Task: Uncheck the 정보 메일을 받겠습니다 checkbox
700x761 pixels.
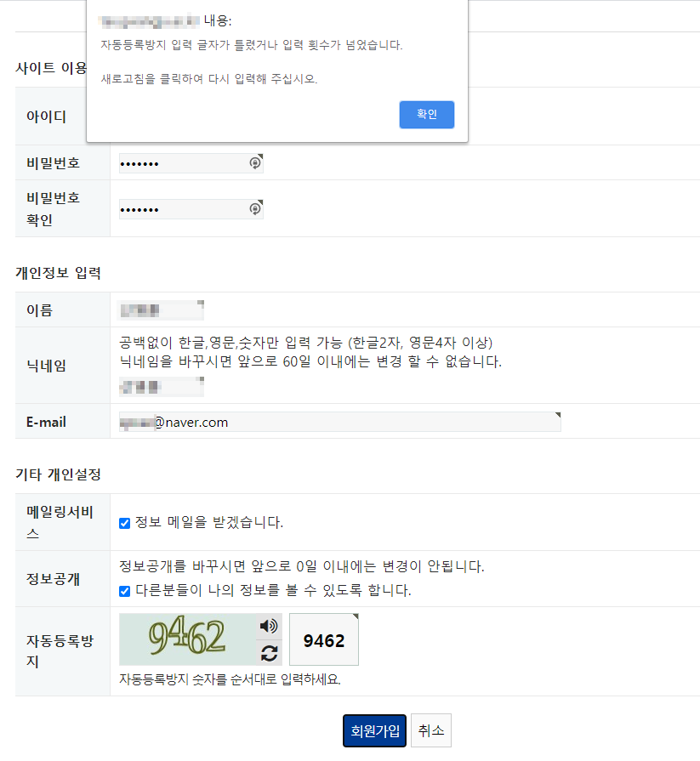Action: (125, 523)
